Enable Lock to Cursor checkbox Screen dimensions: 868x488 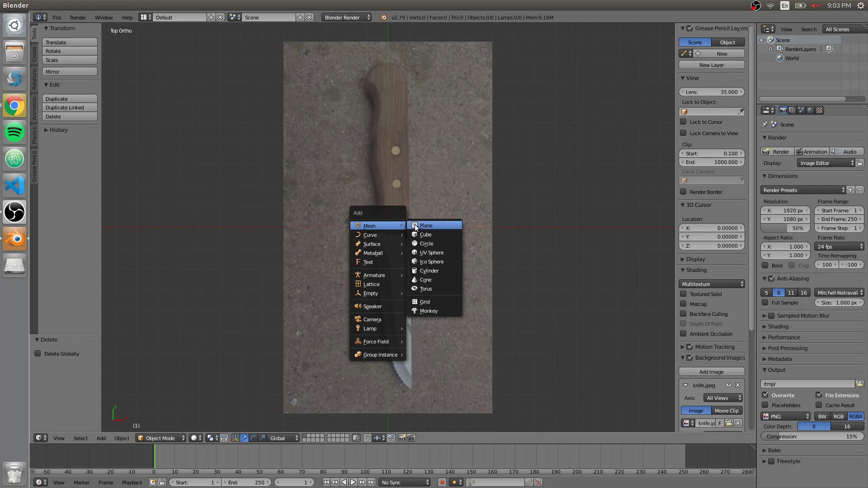[684, 122]
